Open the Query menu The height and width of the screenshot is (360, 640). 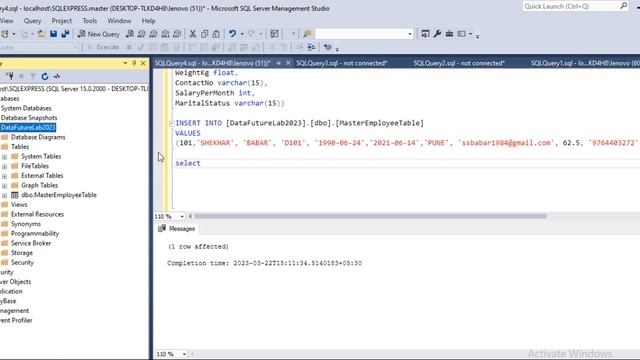[x=32, y=21]
